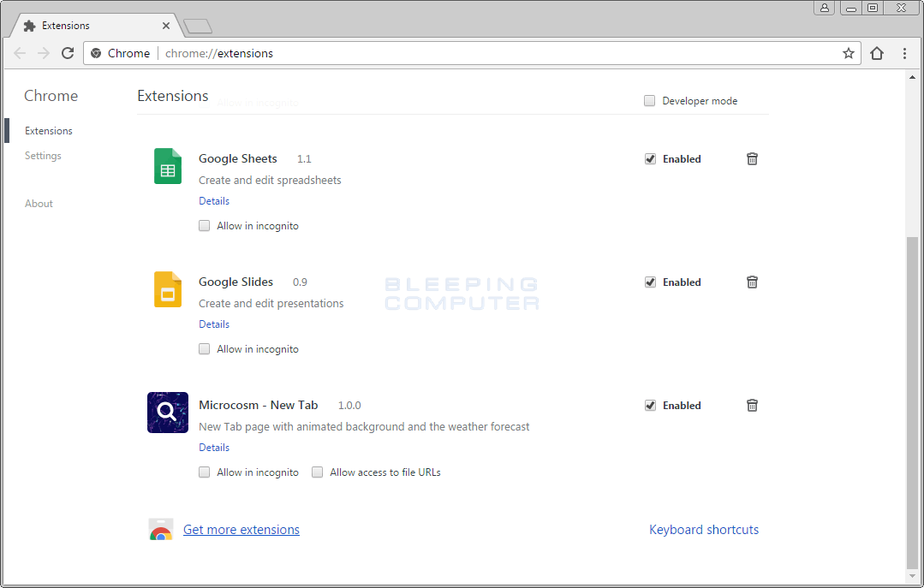
Task: Click the Google Sheets extension icon
Action: [167, 166]
